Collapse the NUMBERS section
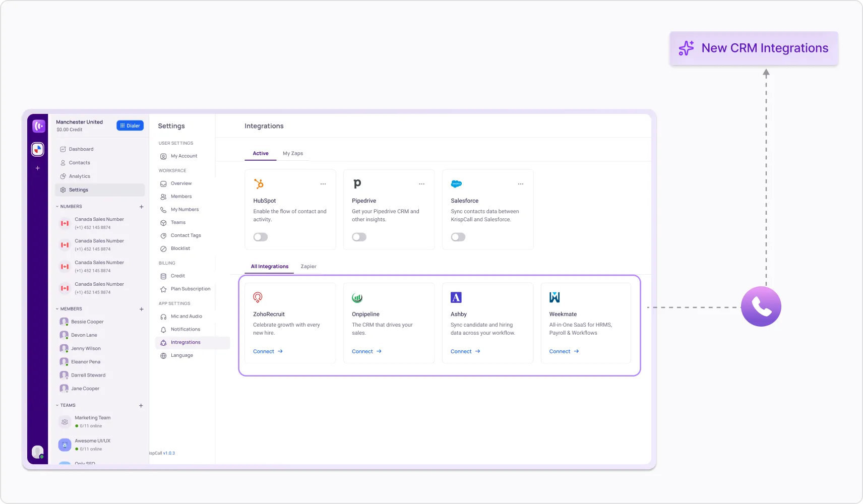This screenshot has width=863, height=504. pos(57,207)
